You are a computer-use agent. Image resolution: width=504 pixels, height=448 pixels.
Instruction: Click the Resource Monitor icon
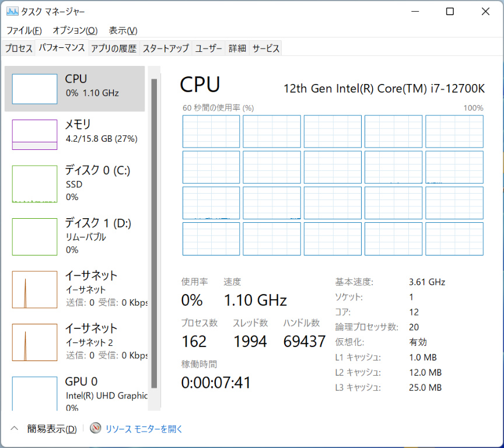(96, 429)
